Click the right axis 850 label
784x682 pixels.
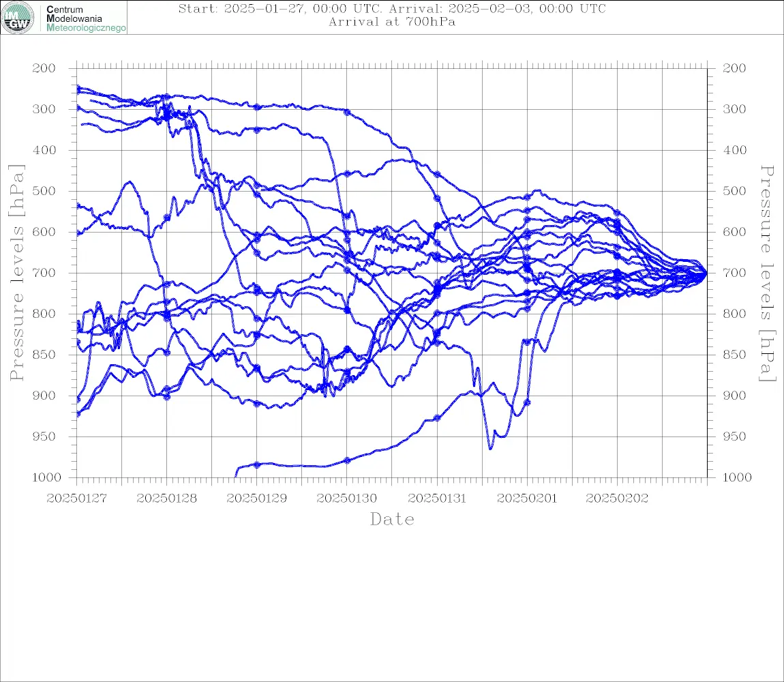[x=734, y=355]
